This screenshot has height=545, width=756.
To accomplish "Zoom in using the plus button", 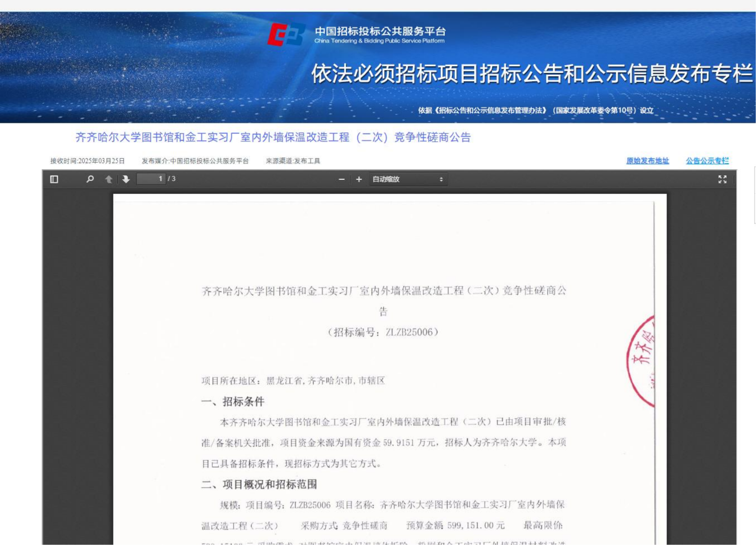I will (x=358, y=179).
